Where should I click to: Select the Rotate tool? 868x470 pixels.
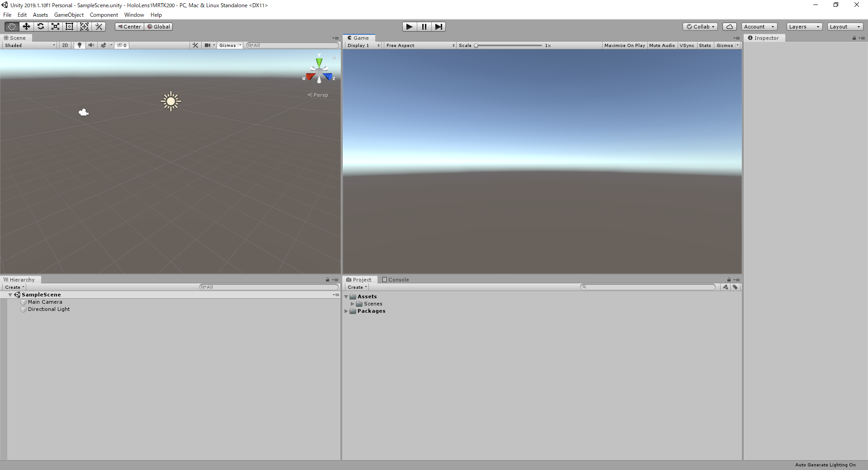(x=41, y=27)
